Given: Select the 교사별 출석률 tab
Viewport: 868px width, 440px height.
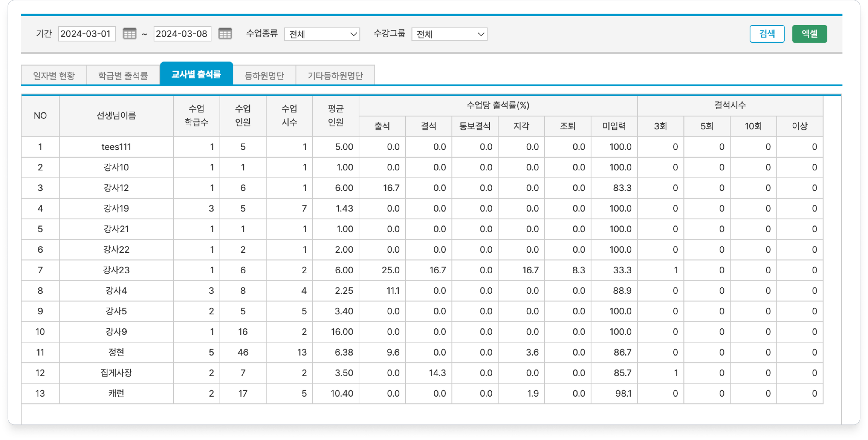Looking at the screenshot, I should tap(196, 74).
